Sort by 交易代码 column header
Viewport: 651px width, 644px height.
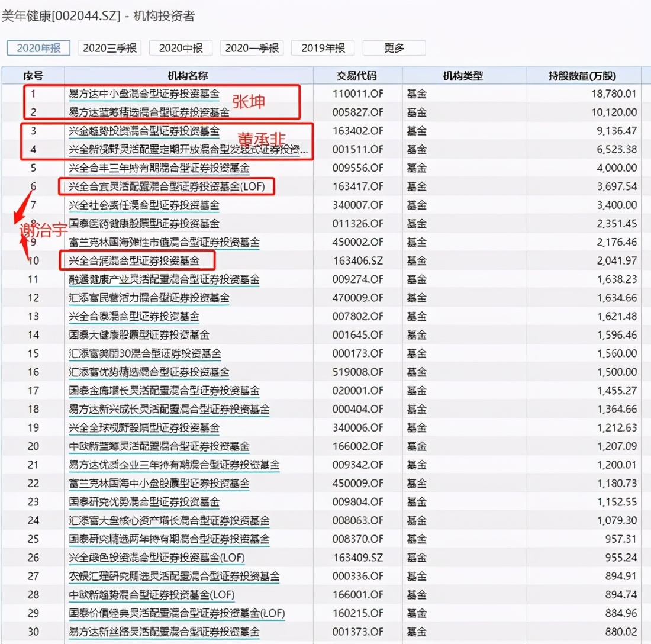(x=357, y=76)
